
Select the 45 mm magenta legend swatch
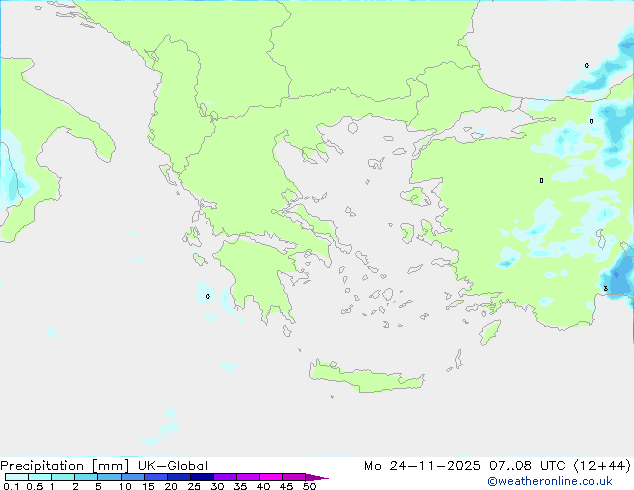pyautogui.click(x=294, y=477)
